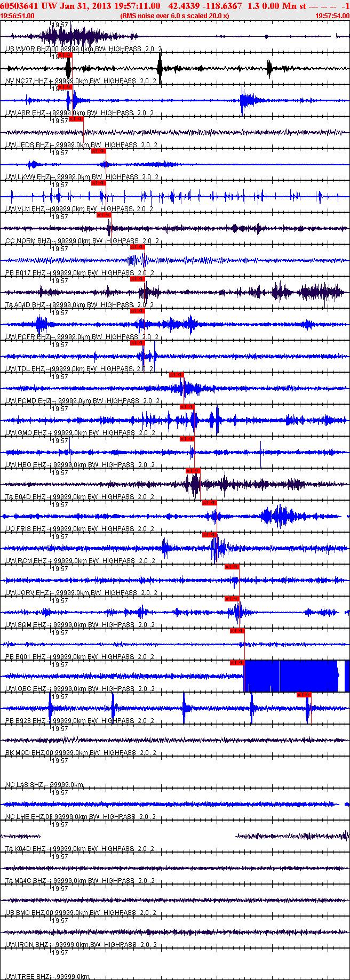Screen dimensions: 350x980
Task: Click the red pick flag on UW JEDS trace
Action: click(x=76, y=119)
